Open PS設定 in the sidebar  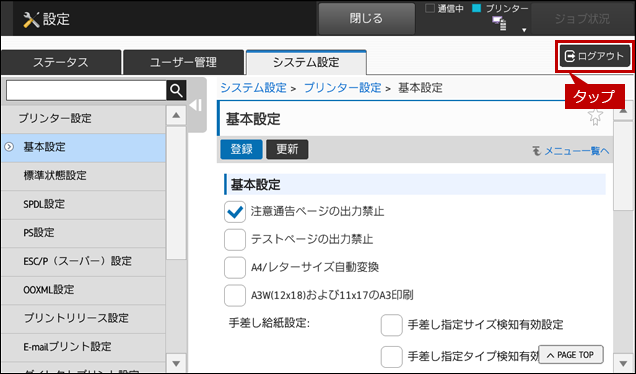coord(83,232)
